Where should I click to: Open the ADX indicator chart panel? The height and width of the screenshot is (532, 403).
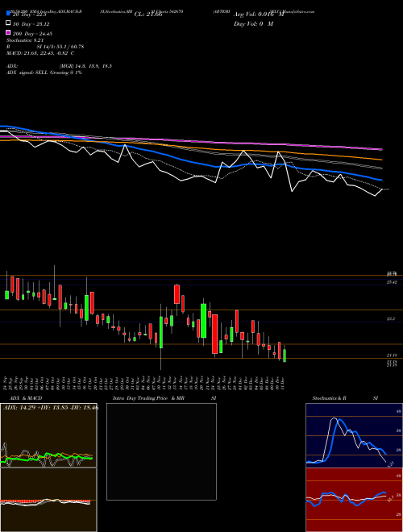coord(48,435)
